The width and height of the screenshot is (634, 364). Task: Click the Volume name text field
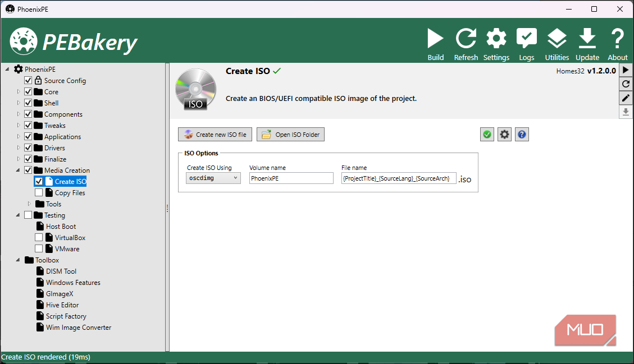[x=291, y=178]
